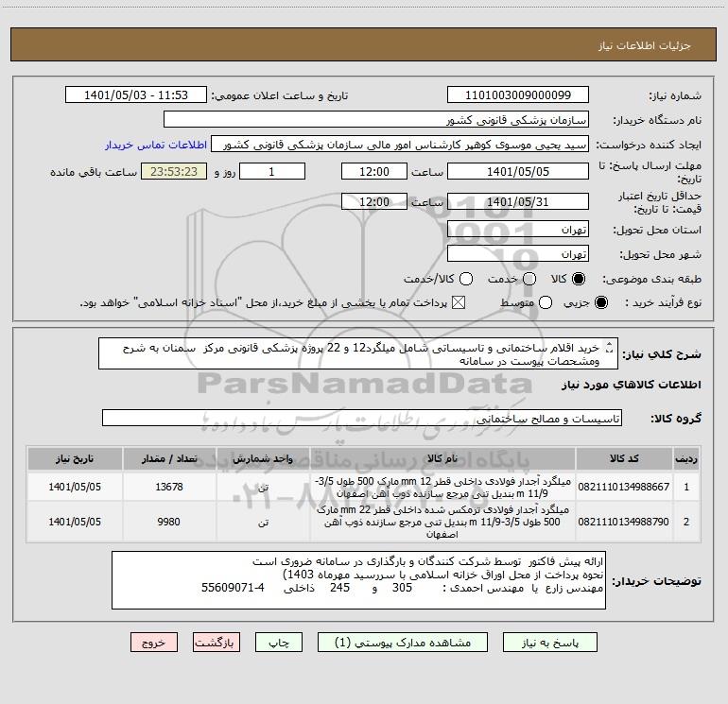Viewport: 728px width, 704px height.
Task: Click the نام دستگاه خریدار field
Action: tap(376, 119)
